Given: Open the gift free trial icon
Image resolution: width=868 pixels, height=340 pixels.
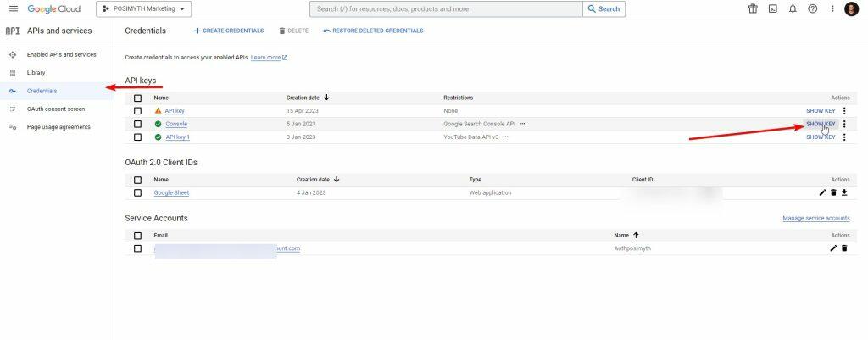Looking at the screenshot, I should [x=753, y=8].
